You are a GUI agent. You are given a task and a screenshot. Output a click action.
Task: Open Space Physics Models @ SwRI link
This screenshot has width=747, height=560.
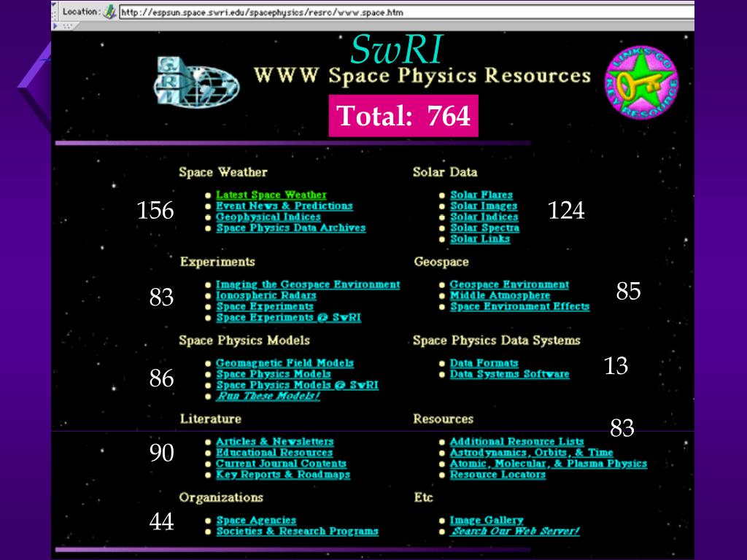297,385
